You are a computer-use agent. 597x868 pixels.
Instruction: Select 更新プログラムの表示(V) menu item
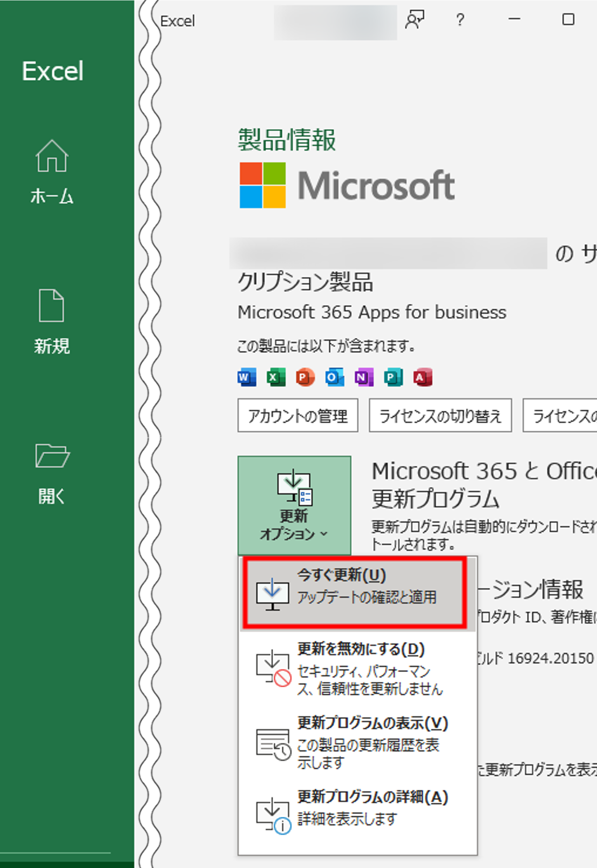(x=357, y=743)
